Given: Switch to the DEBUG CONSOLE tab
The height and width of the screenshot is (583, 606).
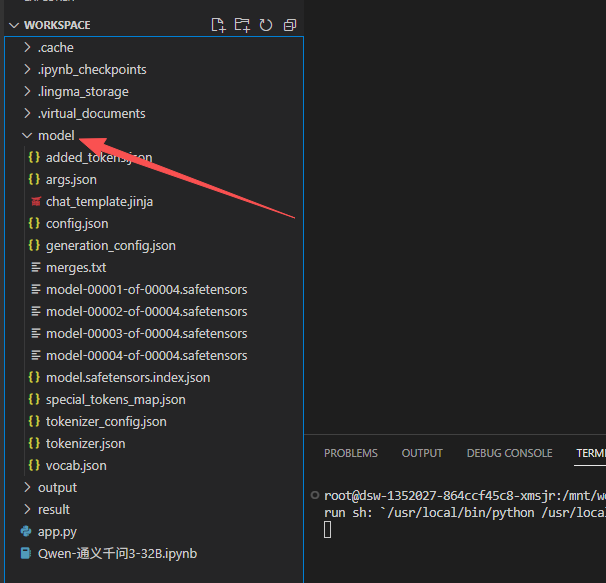Looking at the screenshot, I should coord(509,453).
